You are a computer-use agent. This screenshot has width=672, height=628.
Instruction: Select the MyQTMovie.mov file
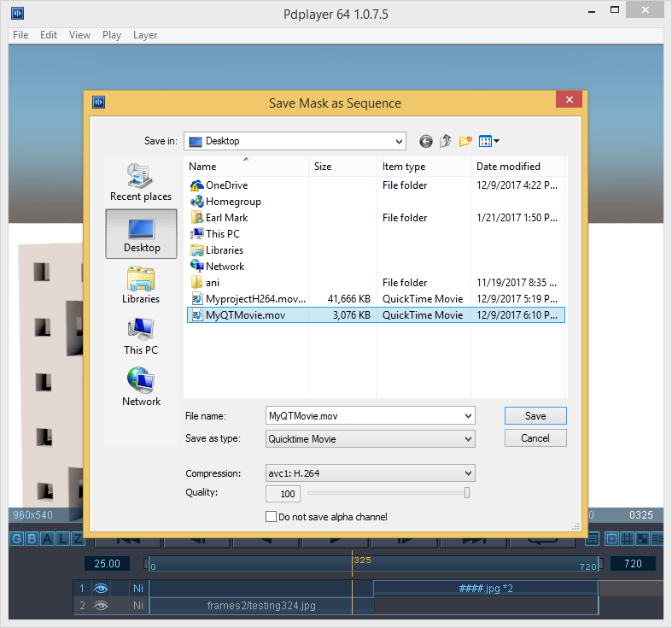(376, 315)
